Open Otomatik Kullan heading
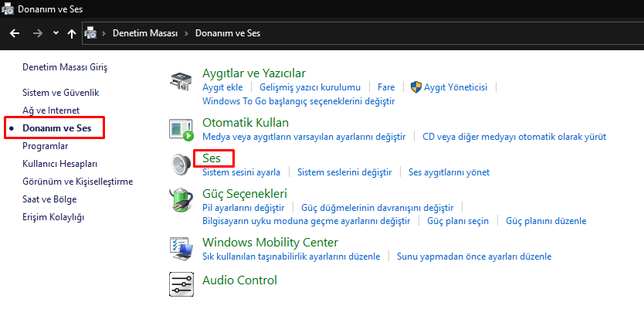The height and width of the screenshot is (333, 644). pyautogui.click(x=246, y=123)
